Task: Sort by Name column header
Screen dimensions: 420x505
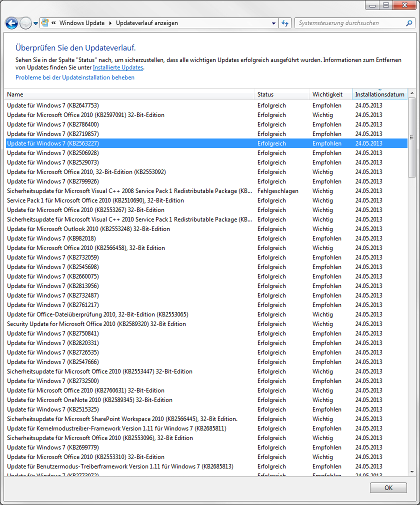Action: coord(130,94)
